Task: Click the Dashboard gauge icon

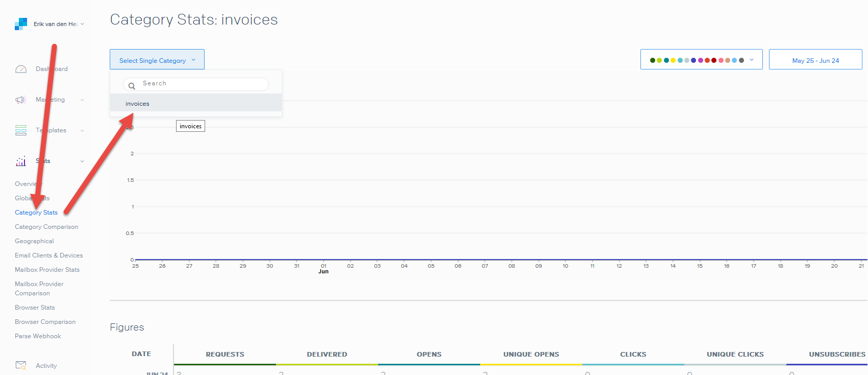Action: 21,69
